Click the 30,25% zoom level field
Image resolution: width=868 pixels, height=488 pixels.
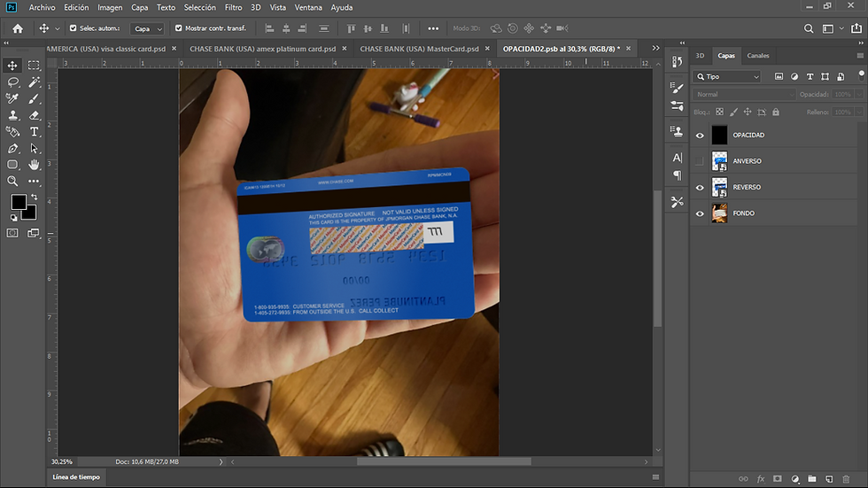[62, 461]
